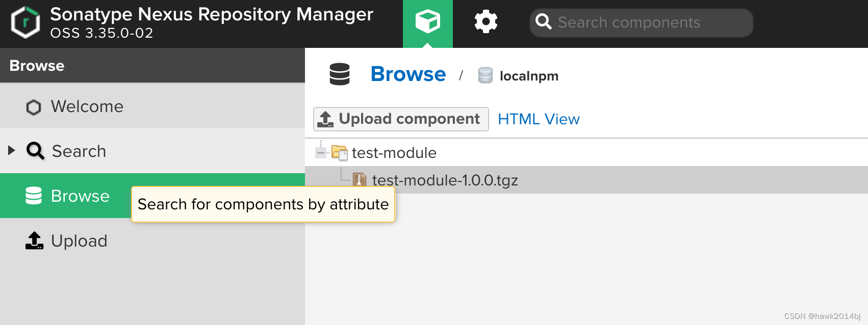The width and height of the screenshot is (868, 325).
Task: Click the localnpm repository database icon
Action: pos(485,75)
